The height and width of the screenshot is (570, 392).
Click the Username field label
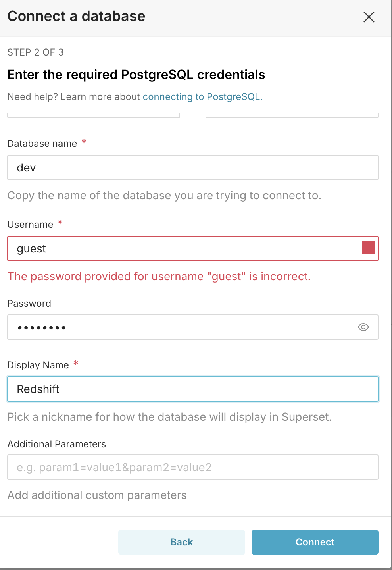30,225
